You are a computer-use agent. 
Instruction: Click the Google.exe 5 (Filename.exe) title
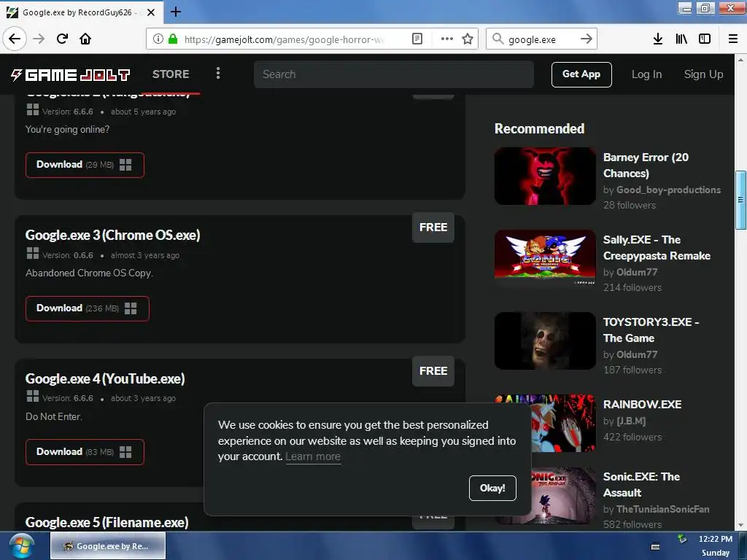click(x=107, y=522)
